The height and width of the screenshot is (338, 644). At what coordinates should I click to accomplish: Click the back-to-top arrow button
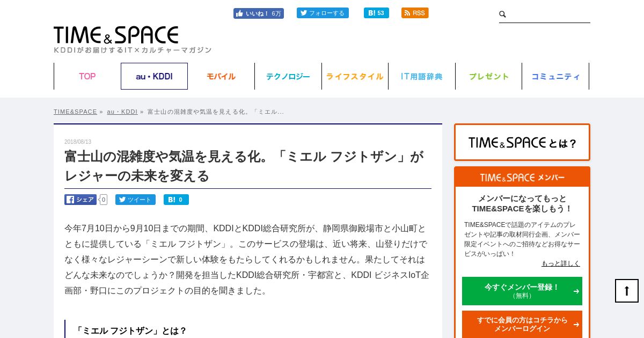[x=627, y=291]
